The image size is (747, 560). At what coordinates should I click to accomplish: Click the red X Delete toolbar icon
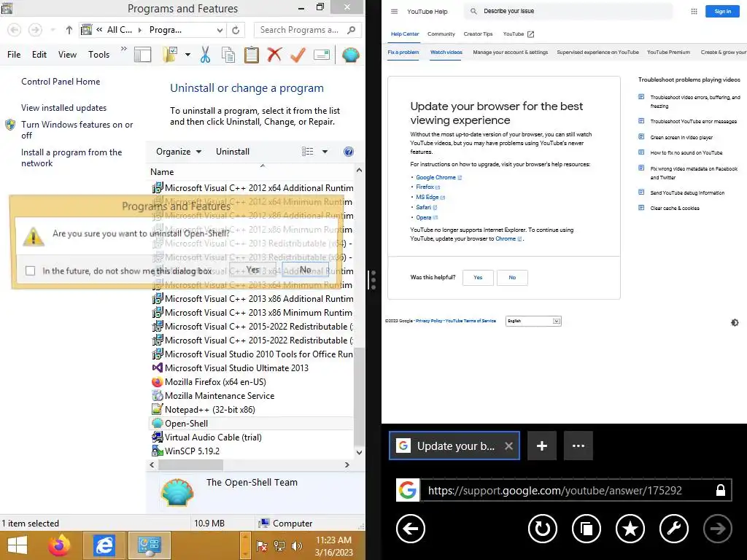pyautogui.click(x=274, y=55)
